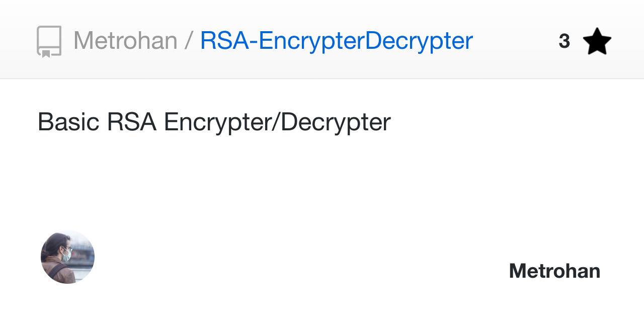
Task: Open the Metrohan profile avatar picture
Action: 67,257
